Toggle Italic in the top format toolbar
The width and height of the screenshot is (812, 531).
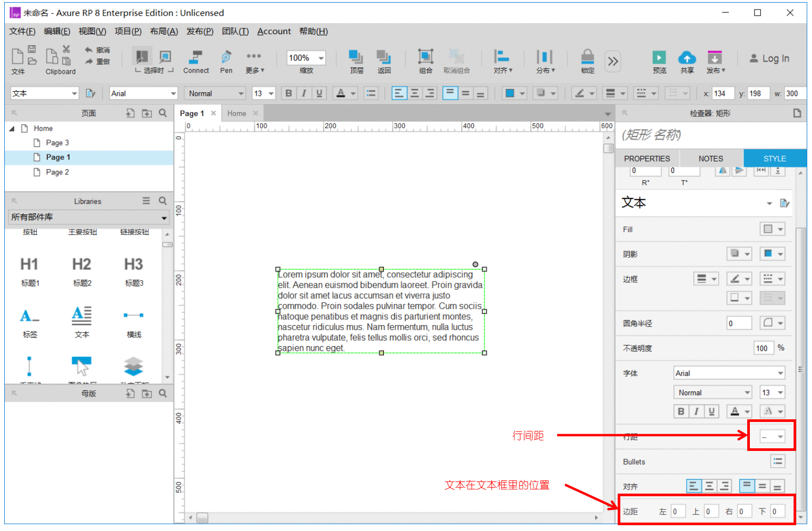click(304, 93)
